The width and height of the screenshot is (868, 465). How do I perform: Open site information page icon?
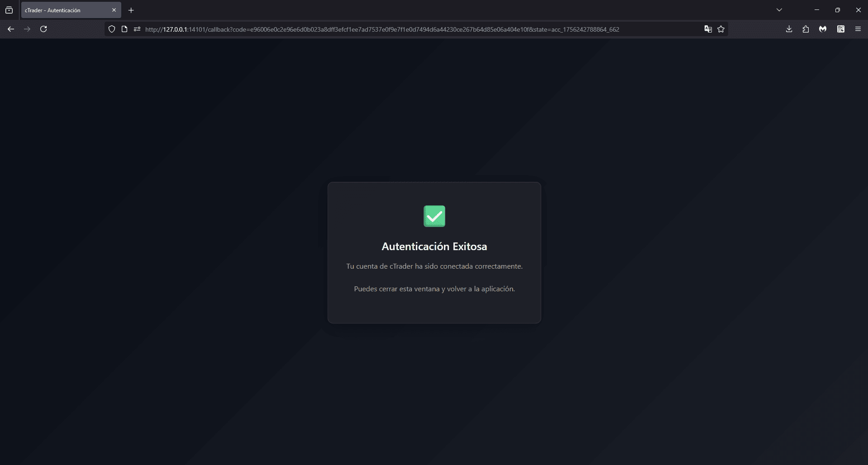coord(124,29)
